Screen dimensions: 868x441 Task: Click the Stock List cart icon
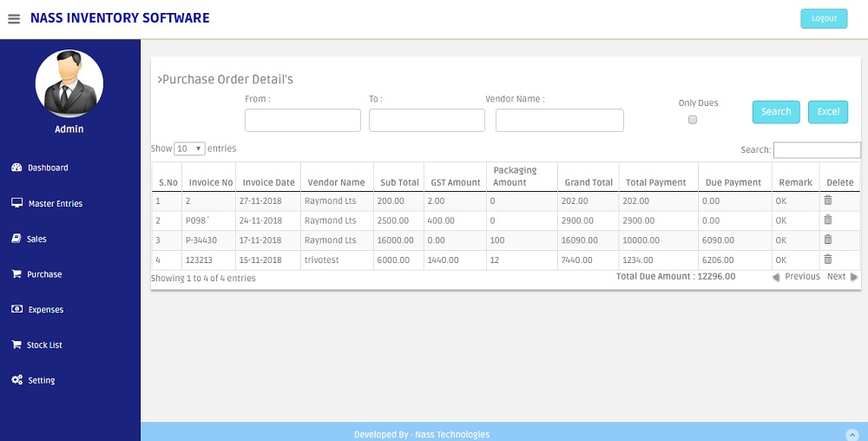pos(16,344)
